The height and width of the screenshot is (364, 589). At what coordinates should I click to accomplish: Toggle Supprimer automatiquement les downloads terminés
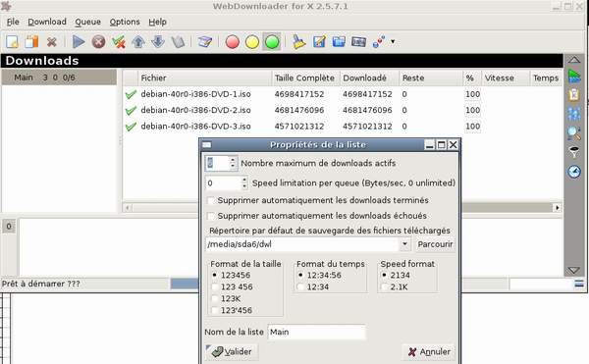click(x=211, y=200)
